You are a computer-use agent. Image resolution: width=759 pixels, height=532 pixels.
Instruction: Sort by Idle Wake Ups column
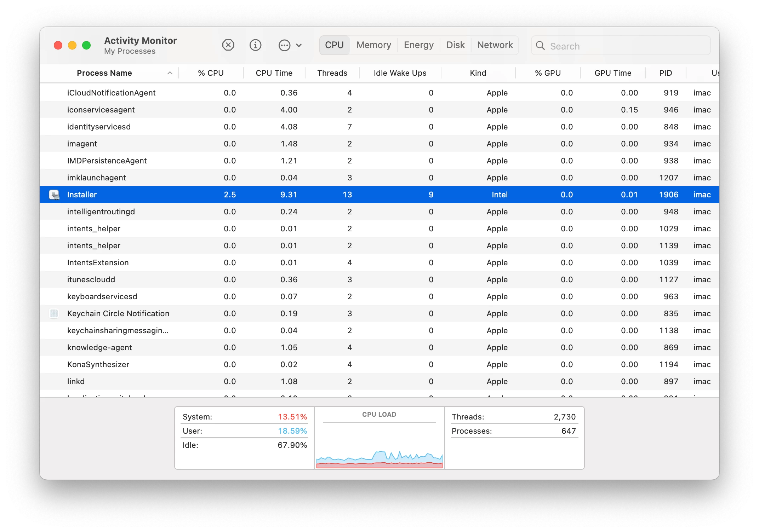pyautogui.click(x=400, y=73)
